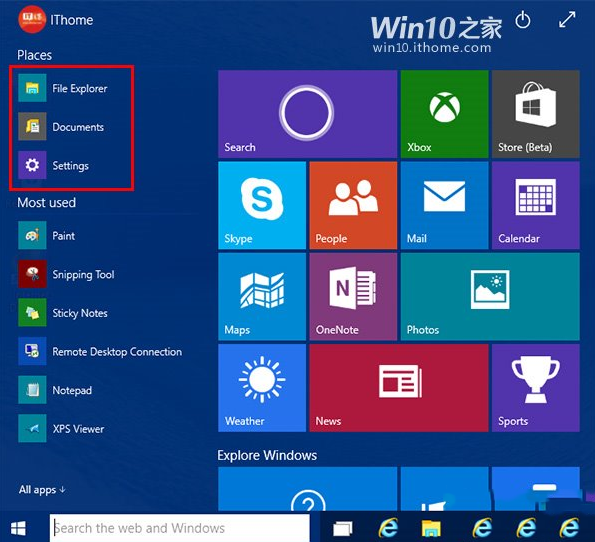Launch Paint from Most used list
Viewport: 595px width, 542px height.
coord(47,235)
